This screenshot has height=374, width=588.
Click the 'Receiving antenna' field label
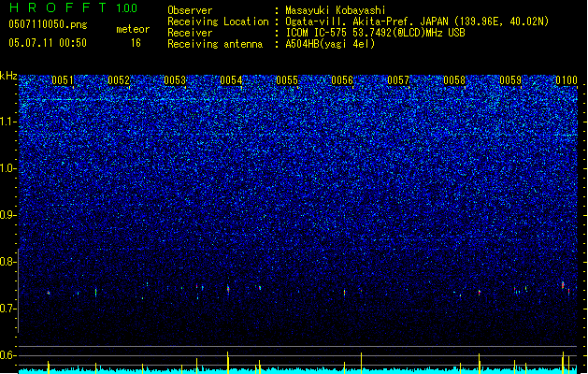pyautogui.click(x=215, y=44)
